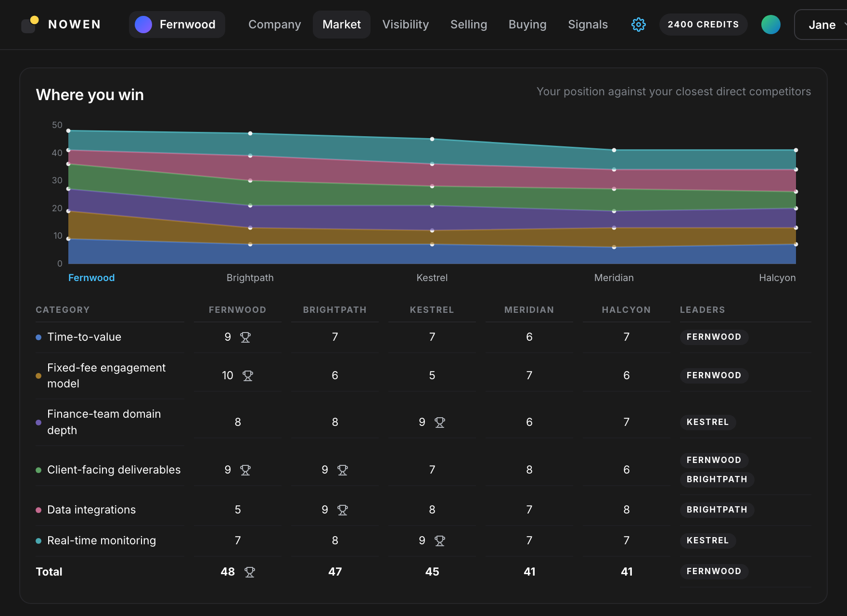Click trophy icon in Time-to-value Fernwood cell

click(x=245, y=337)
